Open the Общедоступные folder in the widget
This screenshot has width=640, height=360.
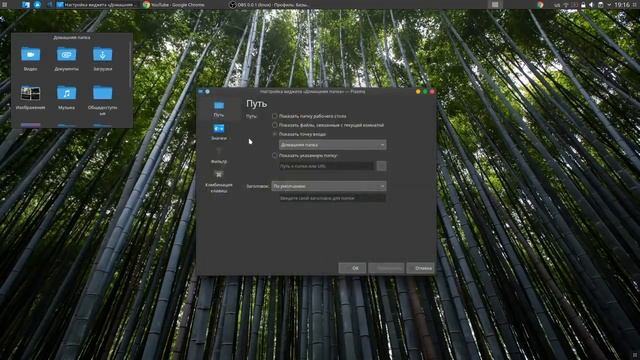(x=102, y=100)
